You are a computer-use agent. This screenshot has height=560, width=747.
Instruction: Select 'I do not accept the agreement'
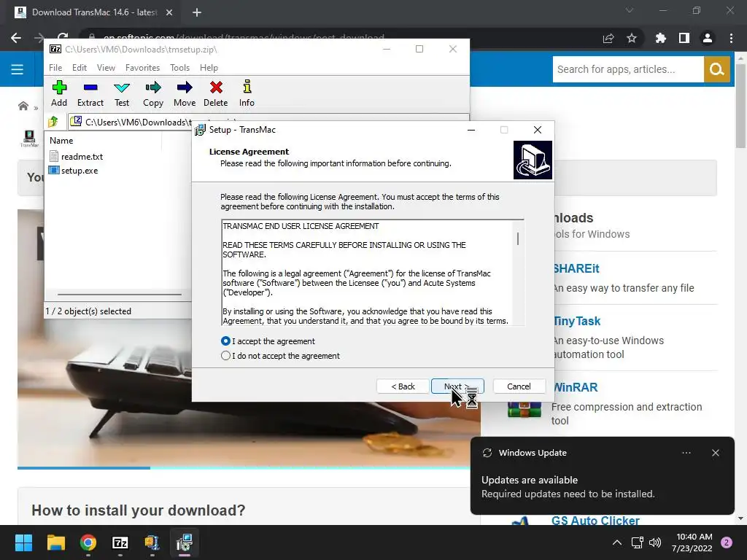coord(226,356)
